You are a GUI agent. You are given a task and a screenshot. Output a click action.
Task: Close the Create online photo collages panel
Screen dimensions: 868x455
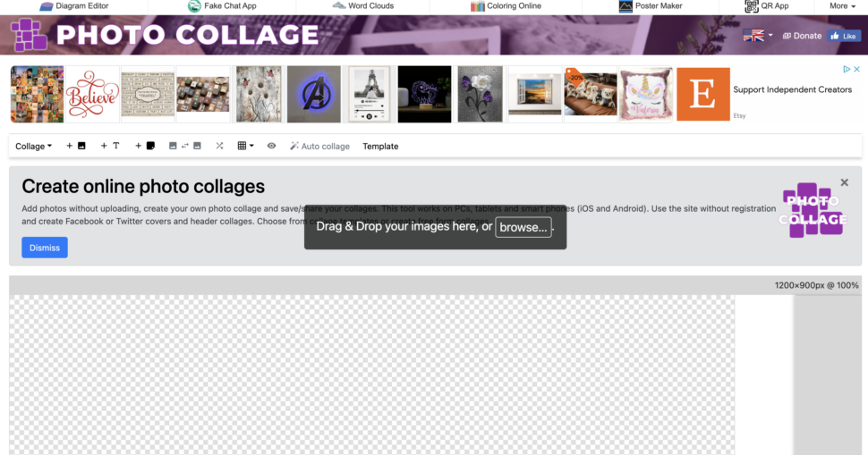click(x=844, y=182)
